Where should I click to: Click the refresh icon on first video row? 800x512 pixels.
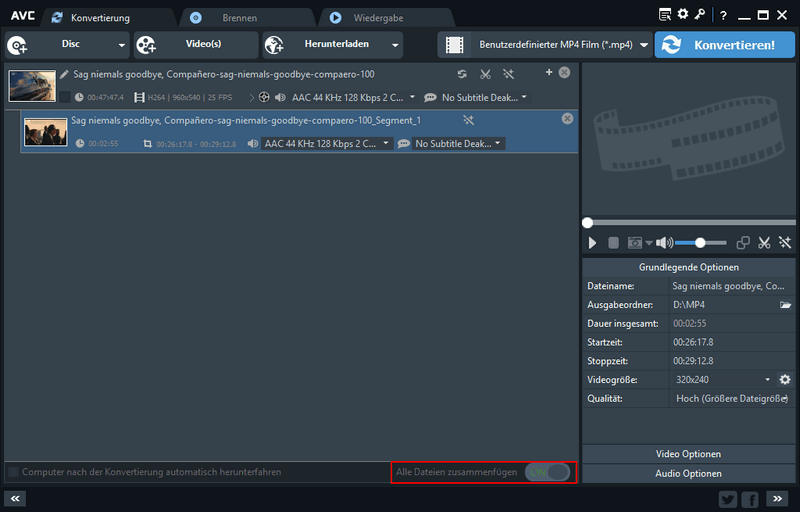tap(462, 74)
